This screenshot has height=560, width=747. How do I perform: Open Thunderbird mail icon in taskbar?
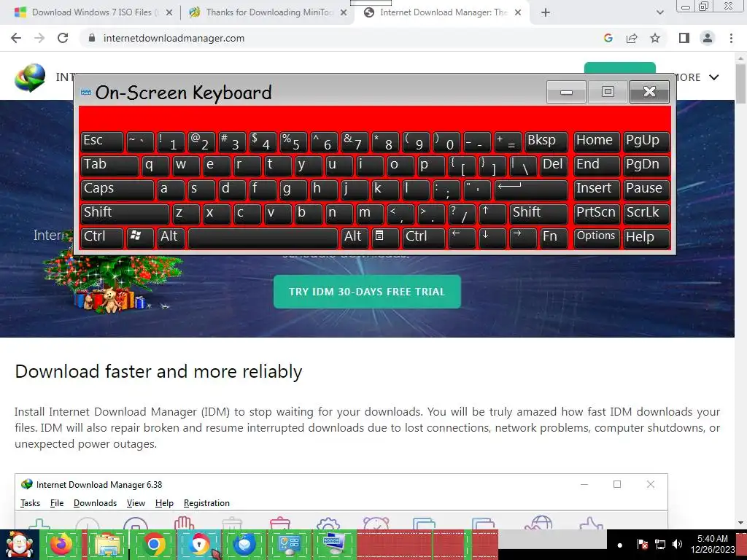point(244,545)
